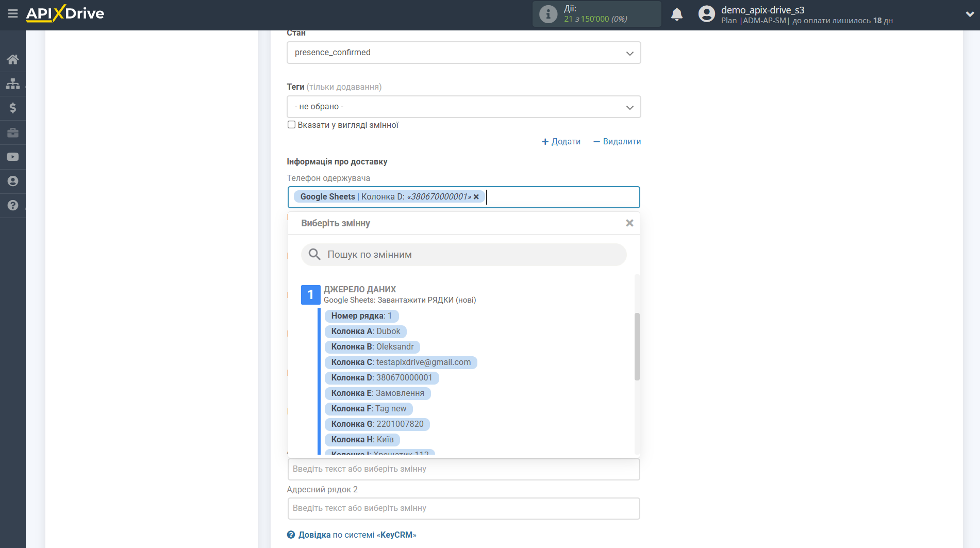Open the connections sitemap icon
980x548 pixels.
tap(13, 84)
